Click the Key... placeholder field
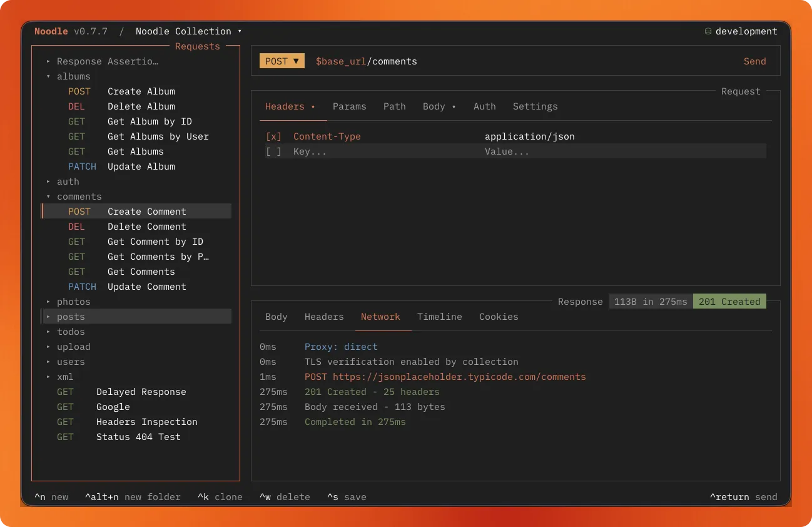This screenshot has height=527, width=812. [310, 151]
